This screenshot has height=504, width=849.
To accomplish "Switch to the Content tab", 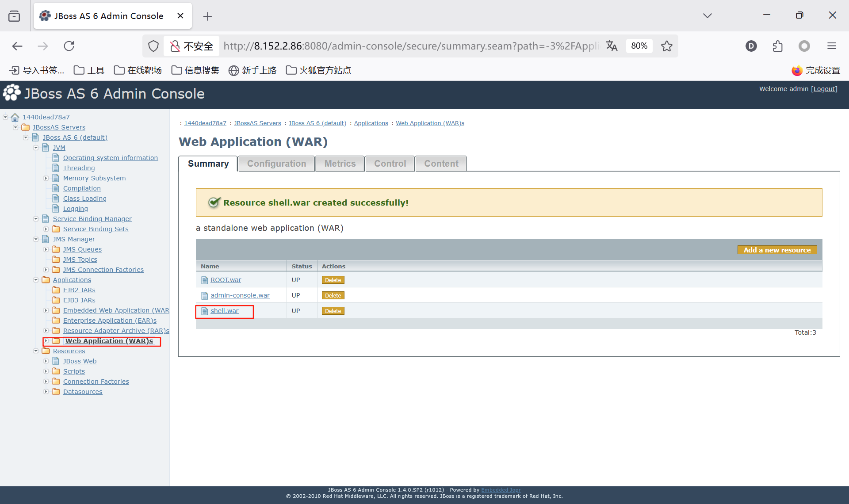I will tap(441, 164).
